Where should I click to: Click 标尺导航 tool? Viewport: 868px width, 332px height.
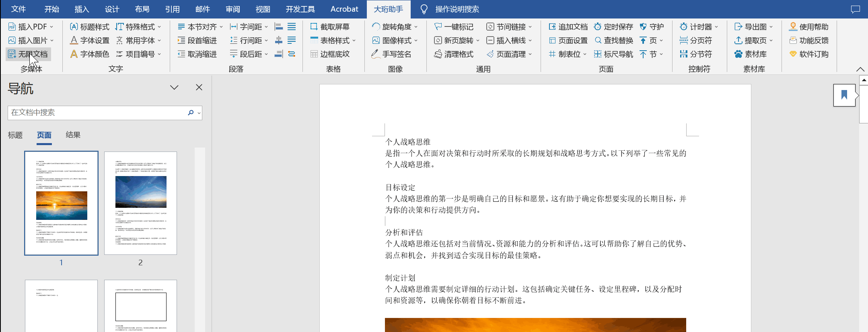coord(614,54)
